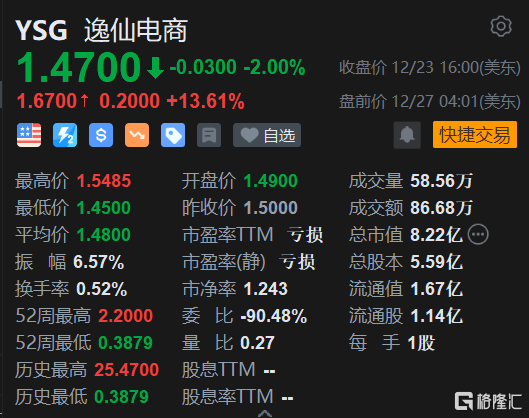Click the 快捷交易 quick trade button
The height and width of the screenshot is (418, 529).
[475, 135]
